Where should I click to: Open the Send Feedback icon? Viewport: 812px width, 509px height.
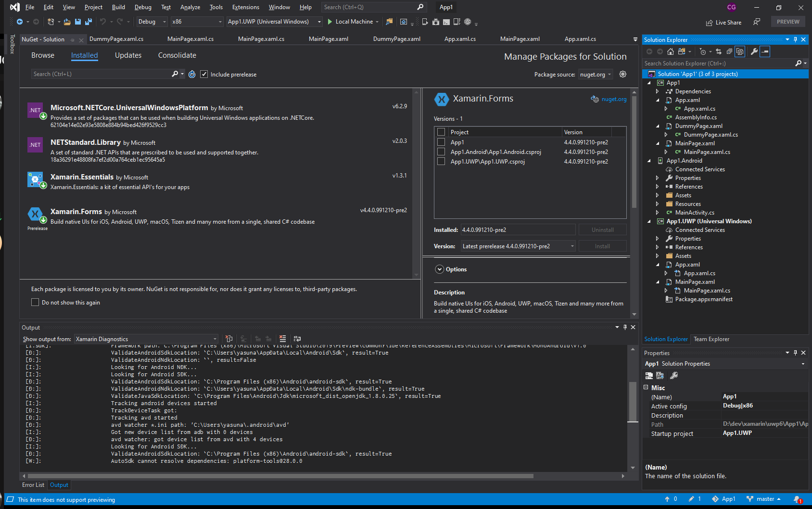coord(757,22)
